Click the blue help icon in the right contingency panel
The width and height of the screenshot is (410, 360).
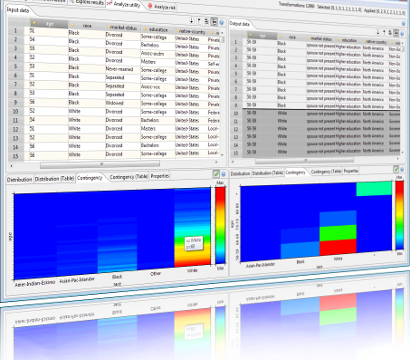point(402,169)
